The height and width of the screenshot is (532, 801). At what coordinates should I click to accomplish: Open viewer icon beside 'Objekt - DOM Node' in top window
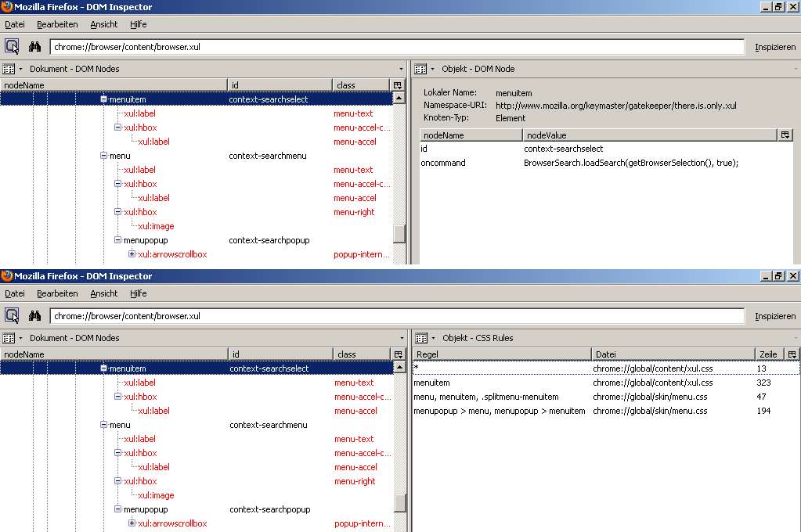pos(420,68)
